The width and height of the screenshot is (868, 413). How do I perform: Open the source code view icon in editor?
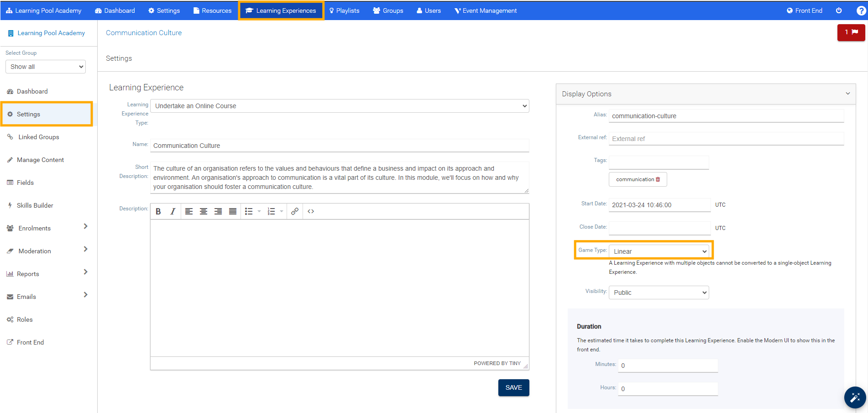[311, 211]
